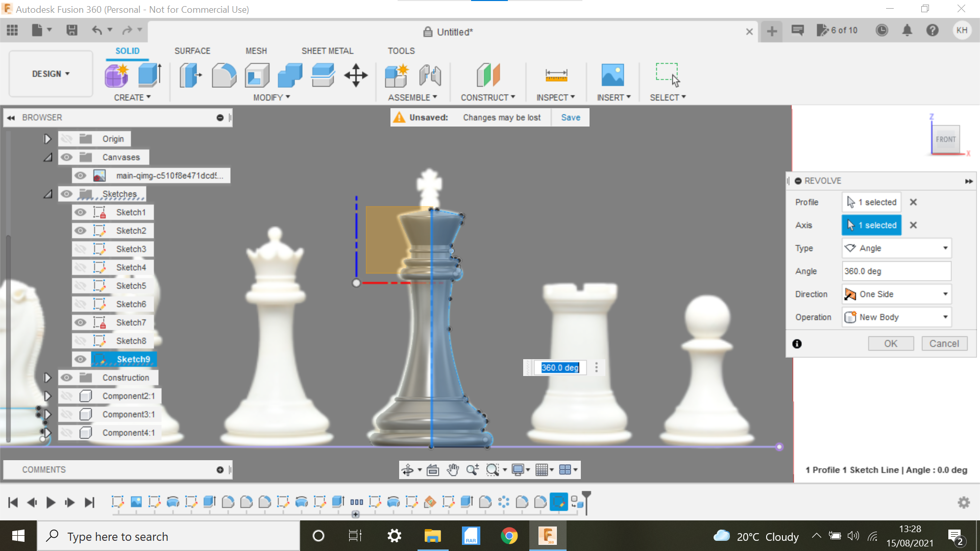
Task: Click the Insert canvas icon
Action: (614, 75)
